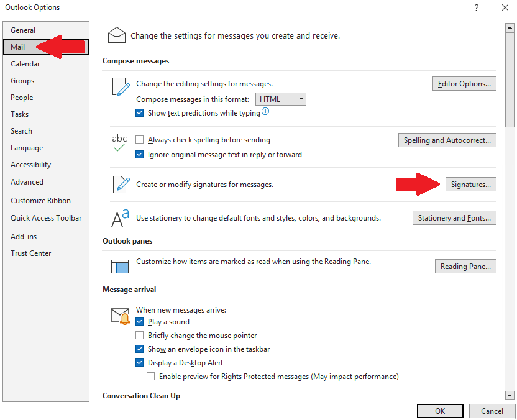Viewport: 517px width, 420px height.
Task: Open Trust Center settings
Action: pyautogui.click(x=46, y=253)
